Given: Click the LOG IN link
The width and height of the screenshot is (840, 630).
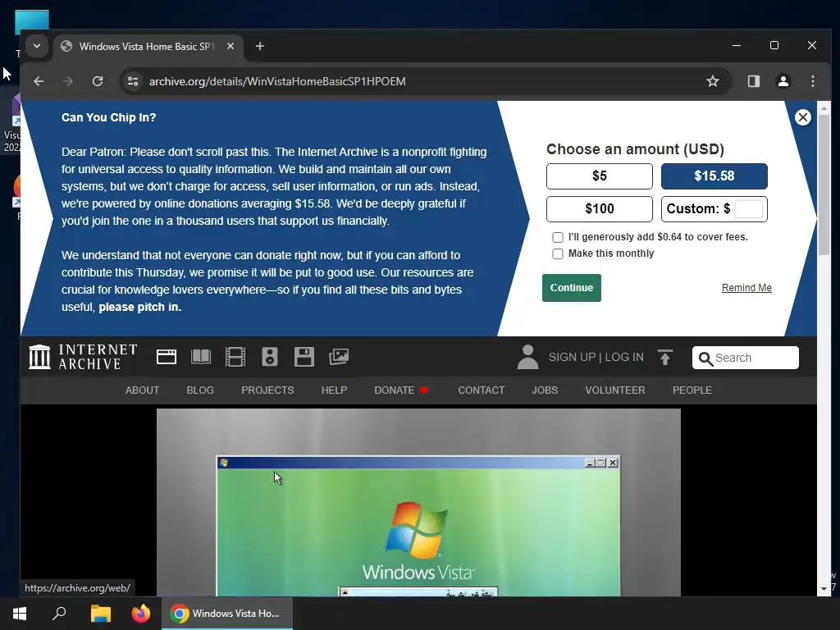Looking at the screenshot, I should pyautogui.click(x=624, y=358).
